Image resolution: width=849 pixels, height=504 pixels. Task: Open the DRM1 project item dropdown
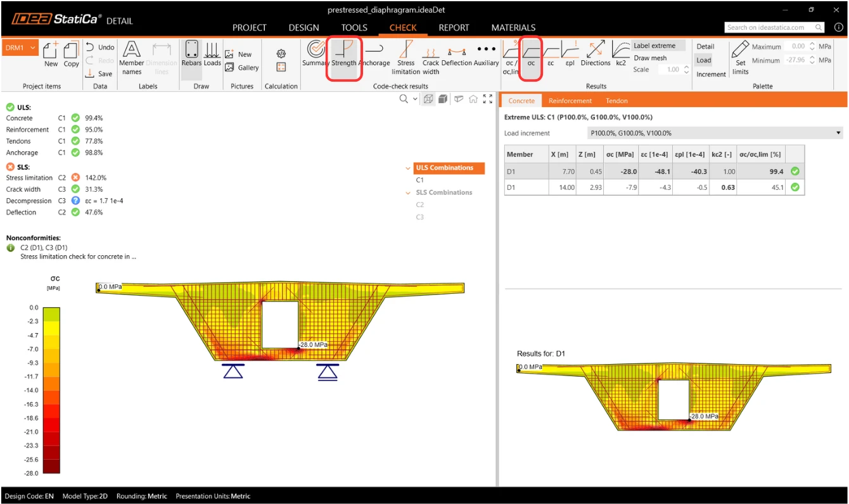20,47
